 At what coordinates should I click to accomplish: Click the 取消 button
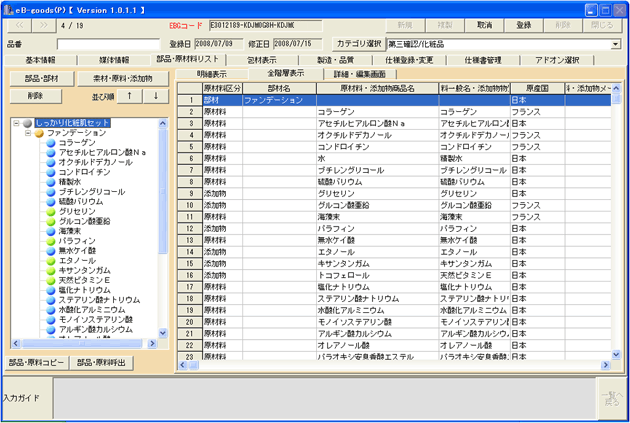coord(484,25)
